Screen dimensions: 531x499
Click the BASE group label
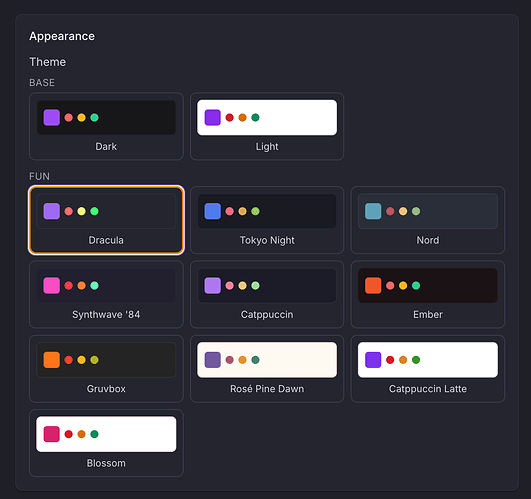click(42, 83)
